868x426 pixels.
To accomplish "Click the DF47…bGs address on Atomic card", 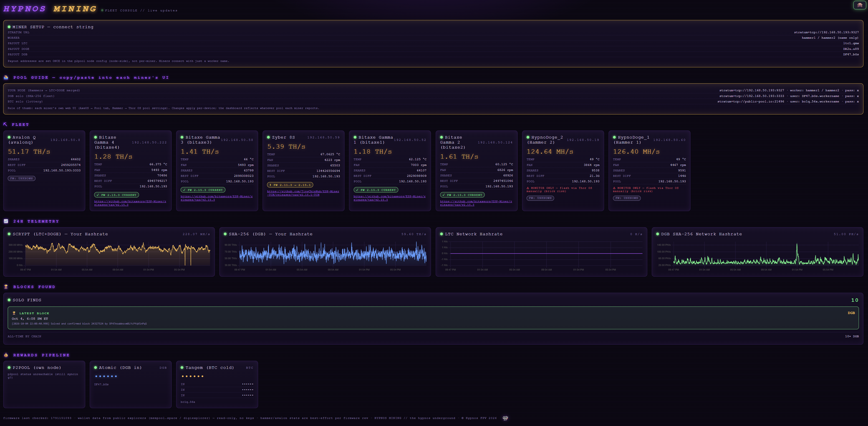I will (101, 384).
